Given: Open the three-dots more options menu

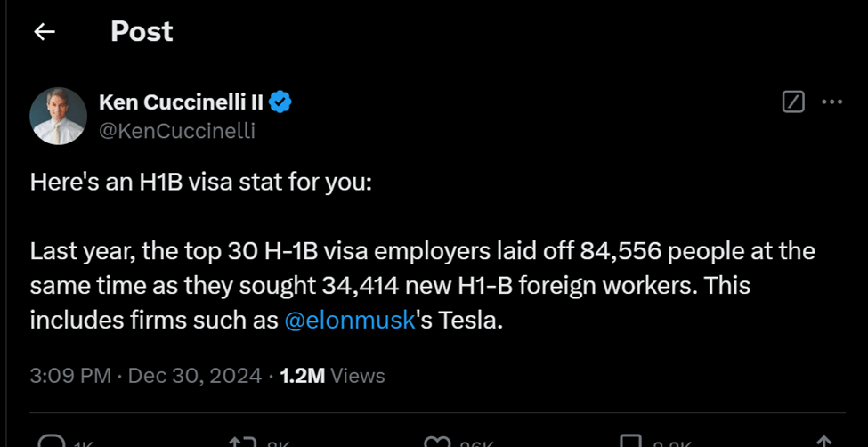Looking at the screenshot, I should pos(832,102).
